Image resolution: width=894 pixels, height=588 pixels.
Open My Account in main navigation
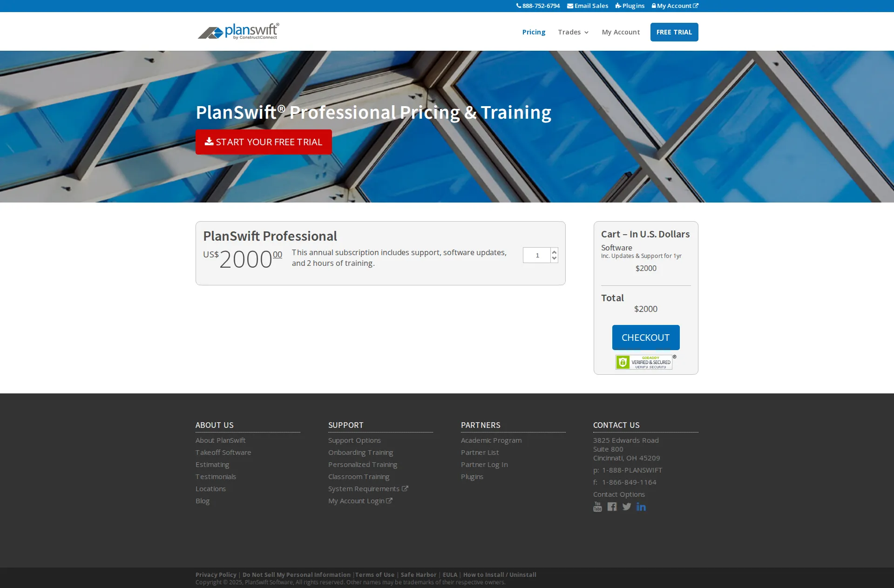(621, 32)
